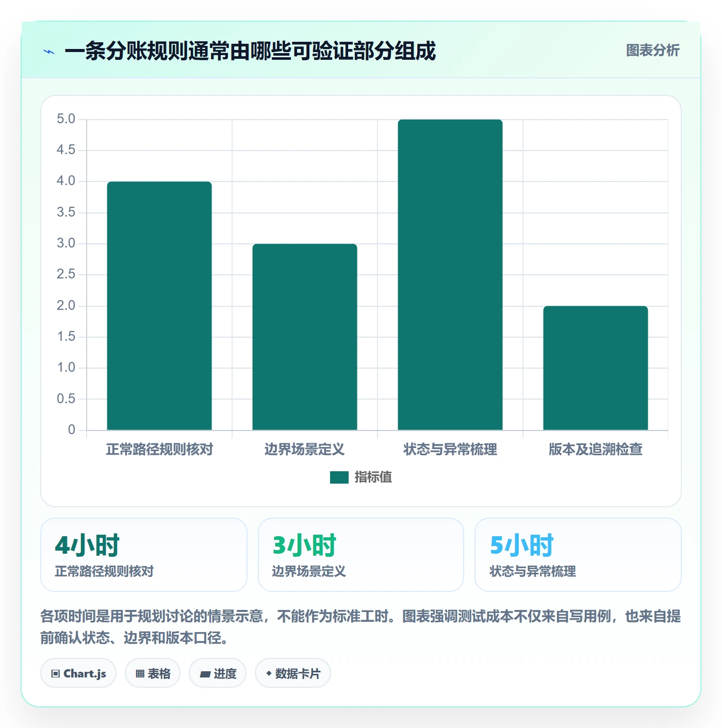Click the lightning icon beside the title

(49, 52)
